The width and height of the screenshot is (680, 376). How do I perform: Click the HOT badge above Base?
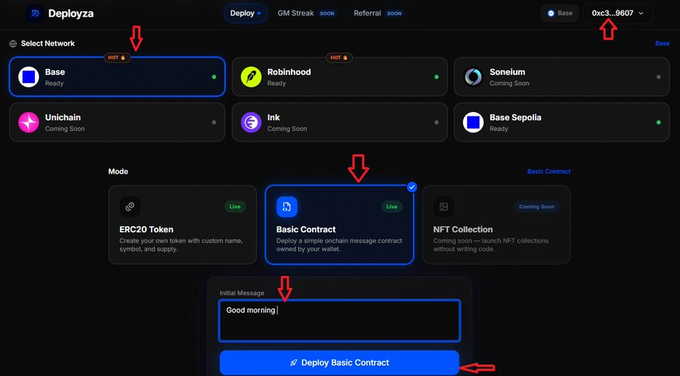pos(117,57)
